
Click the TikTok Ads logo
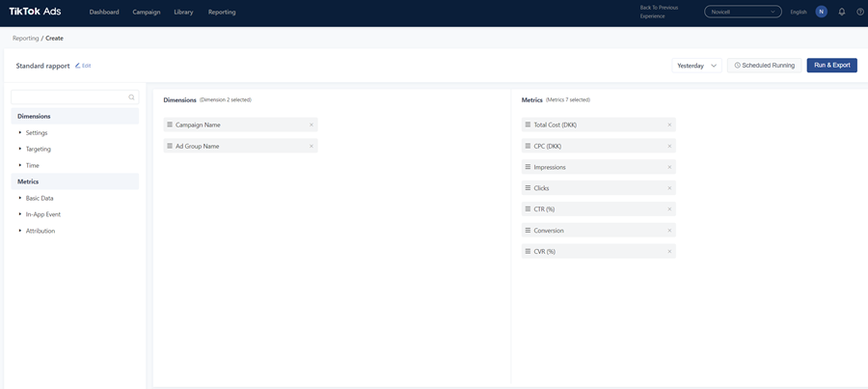(35, 12)
